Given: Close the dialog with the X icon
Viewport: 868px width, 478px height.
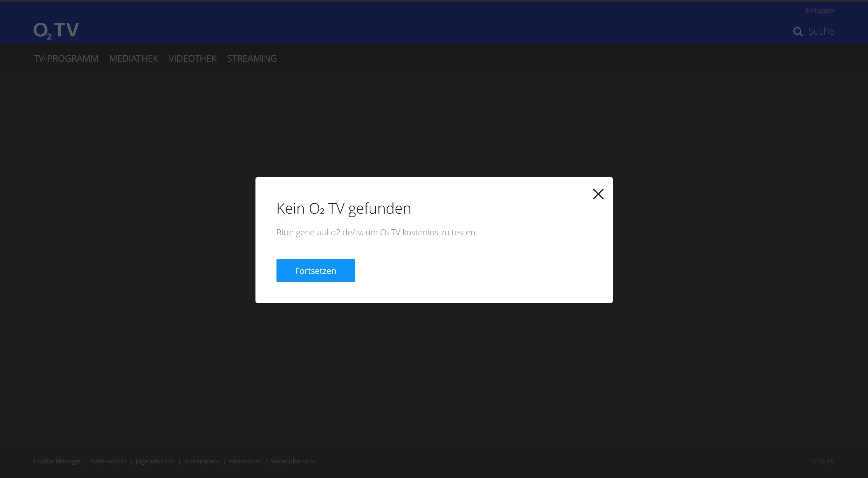Looking at the screenshot, I should click(598, 194).
